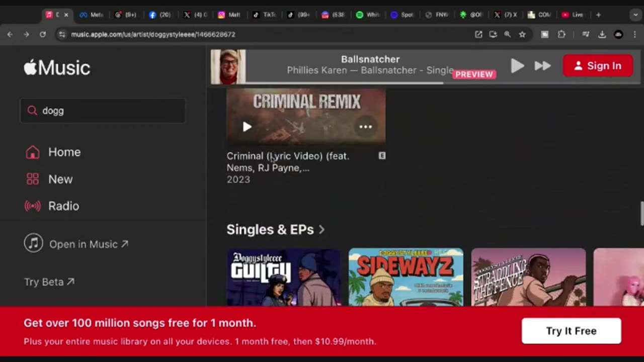The image size is (644, 362).
Task: Go forward in browser history
Action: [x=26, y=34]
